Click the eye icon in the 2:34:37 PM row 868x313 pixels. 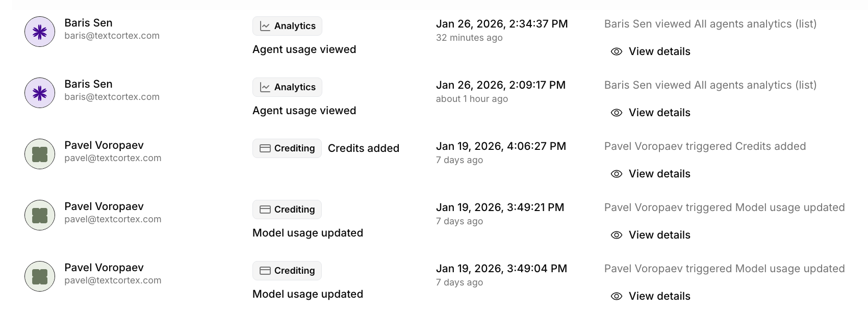[x=617, y=51]
